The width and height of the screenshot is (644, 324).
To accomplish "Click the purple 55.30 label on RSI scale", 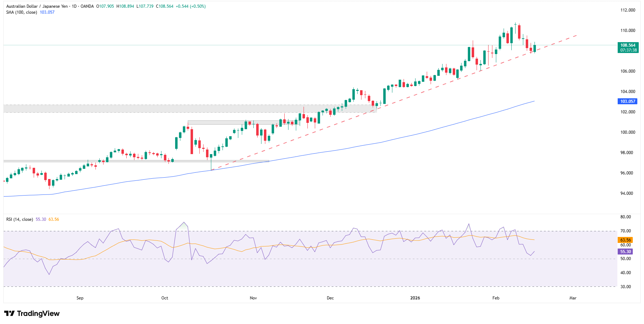I will pos(624,251).
